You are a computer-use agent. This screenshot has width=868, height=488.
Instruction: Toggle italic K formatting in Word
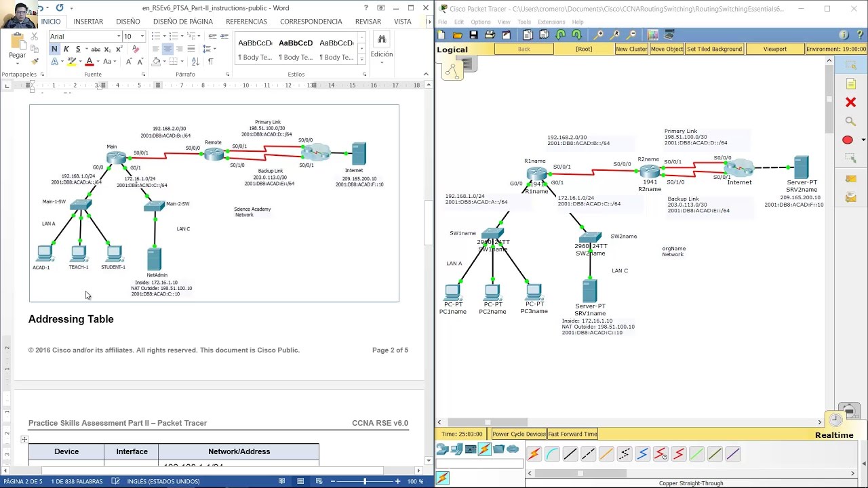tap(66, 49)
